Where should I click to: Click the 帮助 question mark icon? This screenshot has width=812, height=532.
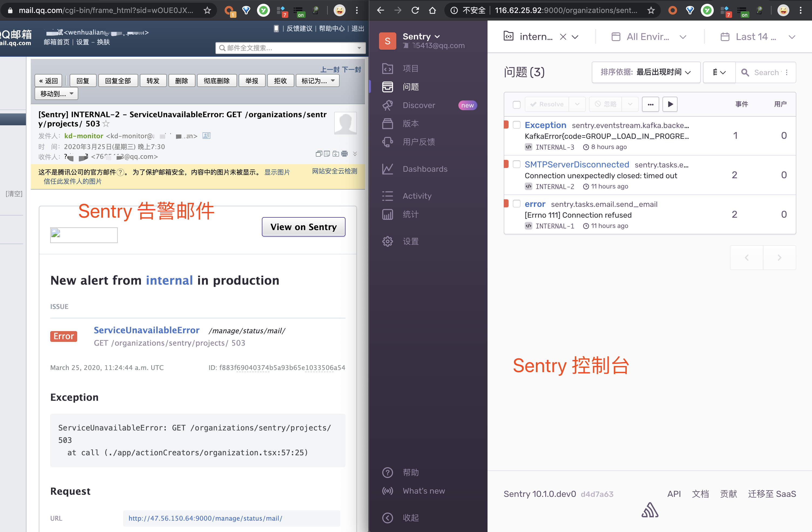[387, 473]
